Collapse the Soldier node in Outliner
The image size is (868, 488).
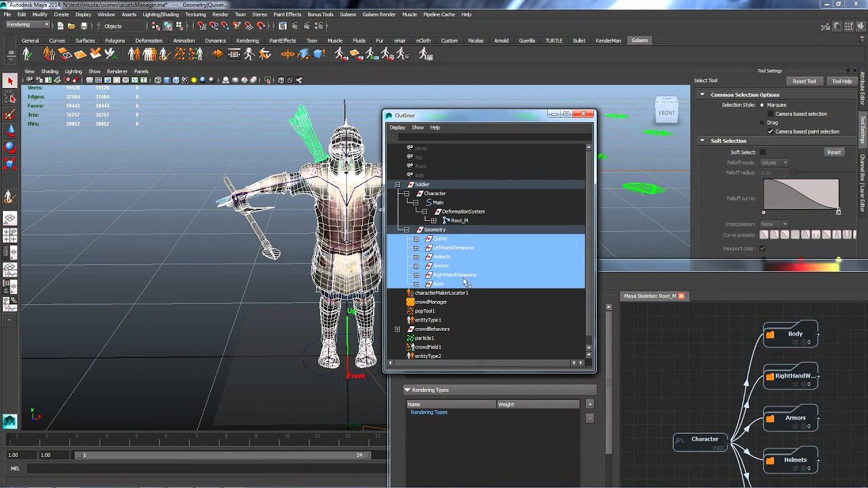[x=397, y=184]
